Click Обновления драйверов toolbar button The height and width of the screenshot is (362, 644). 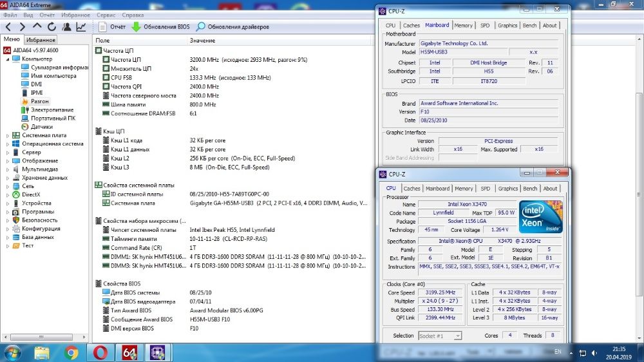click(232, 27)
